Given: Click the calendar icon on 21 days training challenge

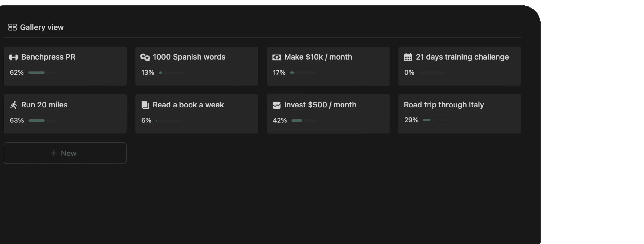Looking at the screenshot, I should (x=408, y=57).
